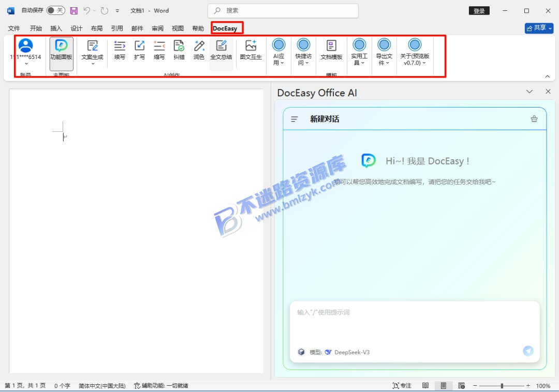Open the 图文互生 image-text tool
Screen dimensions: 559x392
pyautogui.click(x=251, y=50)
